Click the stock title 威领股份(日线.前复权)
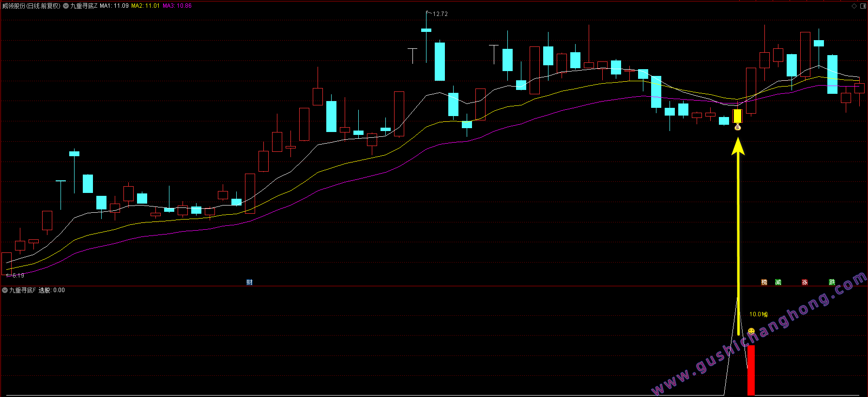Viewport: 868px width, 397px height. tap(31, 6)
